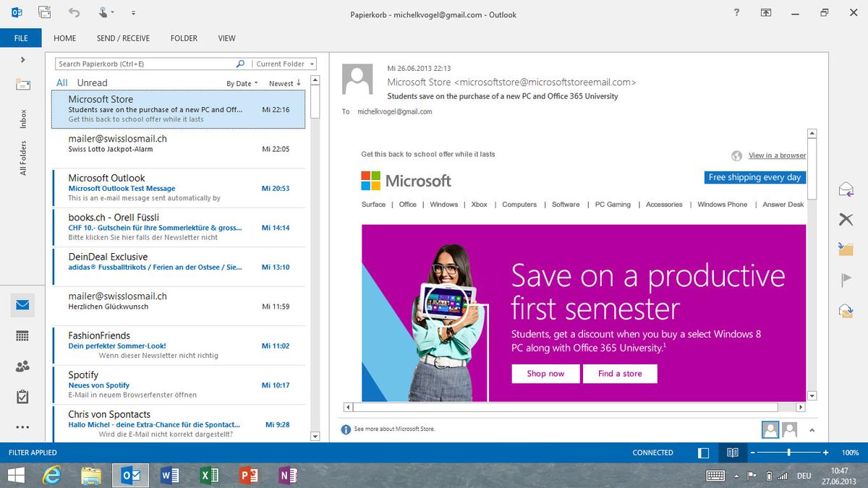The width and height of the screenshot is (868, 488).
Task: Click the zoom in plus button
Action: (x=825, y=453)
